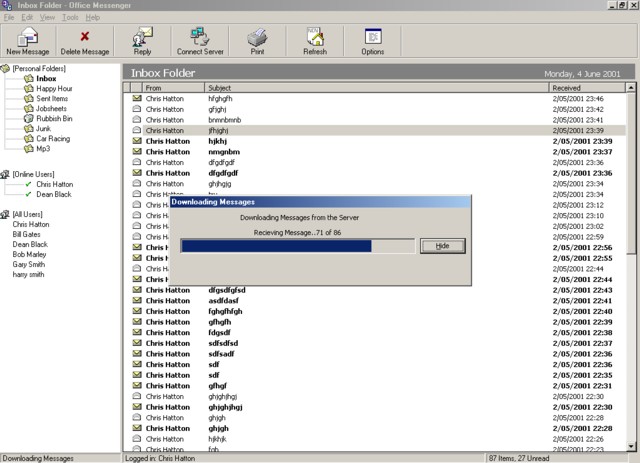Viewport: 640px width, 463px height.
Task: Click the Connect Server icon
Action: pos(200,37)
